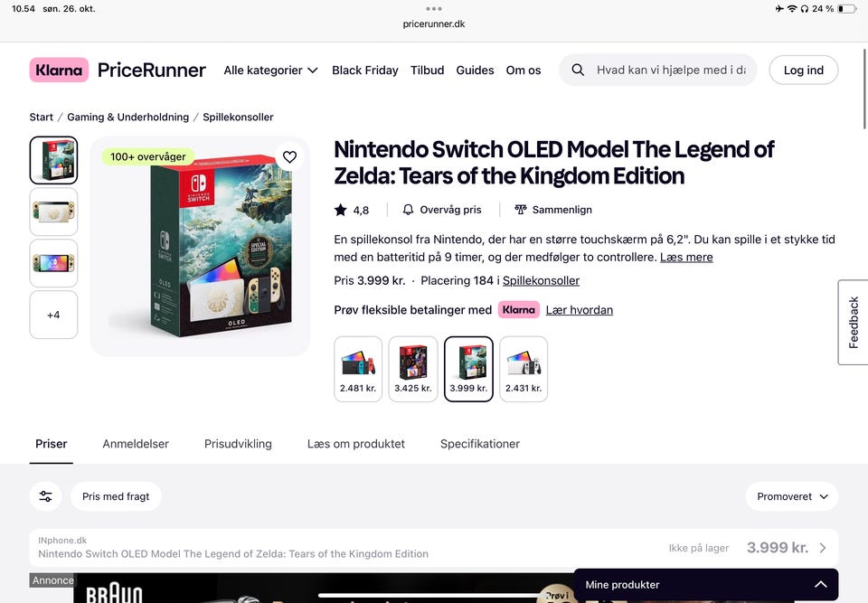Click the Klarna logo in header
The image size is (868, 603).
59,70
